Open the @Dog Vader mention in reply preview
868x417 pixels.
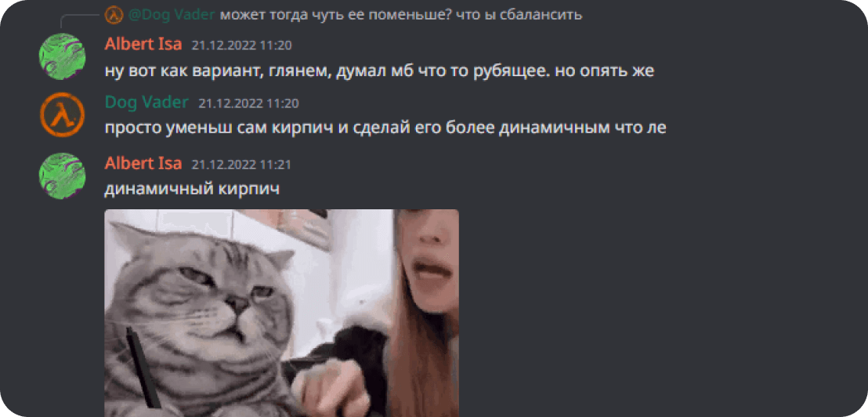(x=171, y=14)
